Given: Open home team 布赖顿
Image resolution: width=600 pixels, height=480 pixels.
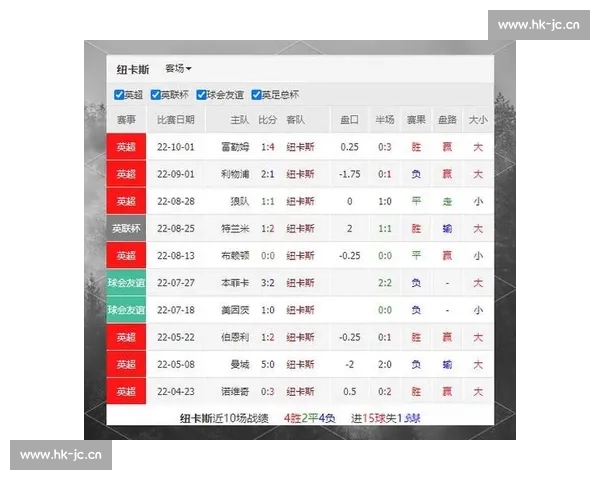Looking at the screenshot, I should pyautogui.click(x=235, y=256).
